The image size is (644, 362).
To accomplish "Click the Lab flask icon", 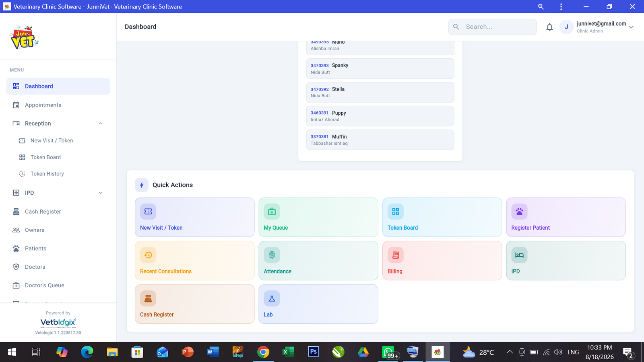I will [272, 298].
